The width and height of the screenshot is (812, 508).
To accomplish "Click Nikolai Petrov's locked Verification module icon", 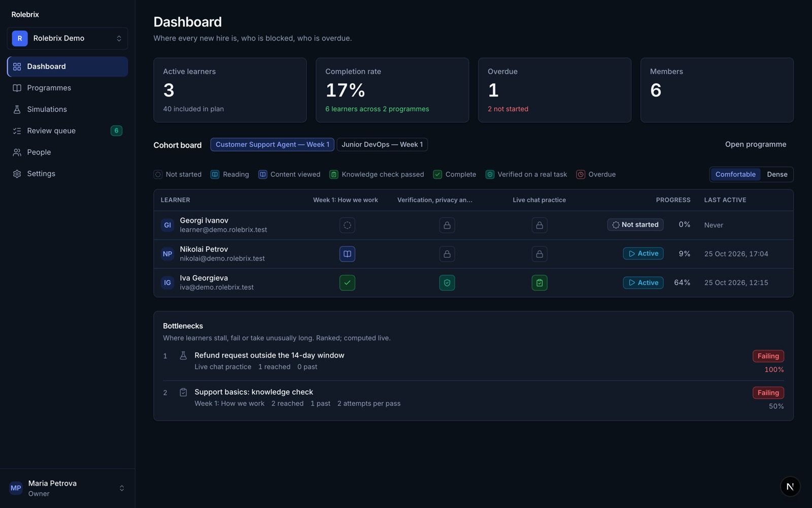I will [447, 254].
